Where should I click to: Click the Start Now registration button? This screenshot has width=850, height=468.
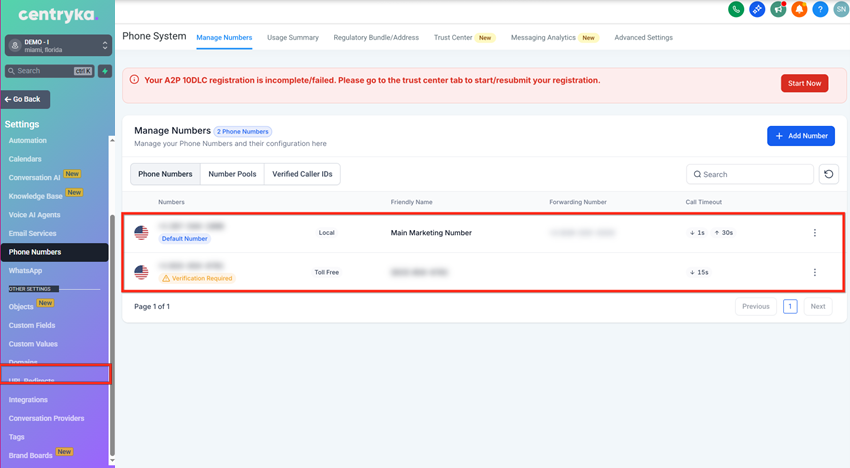(x=804, y=83)
